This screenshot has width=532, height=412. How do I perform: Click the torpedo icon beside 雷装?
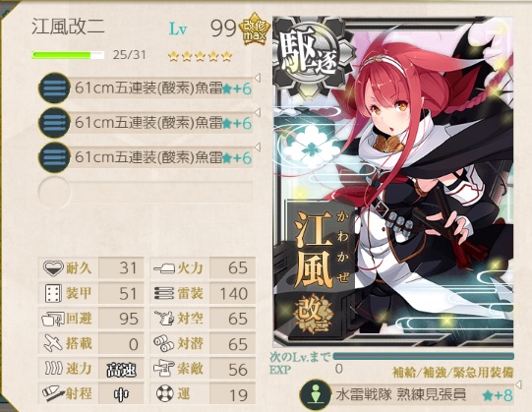click(164, 294)
